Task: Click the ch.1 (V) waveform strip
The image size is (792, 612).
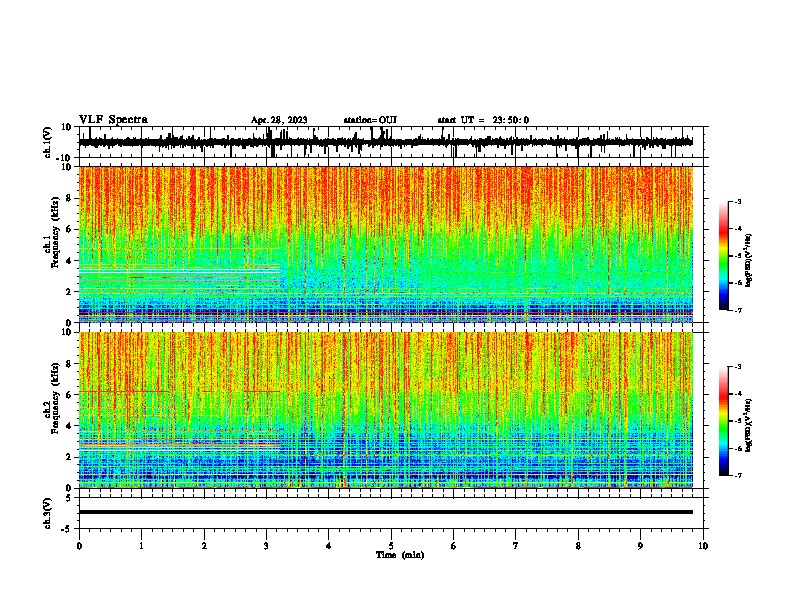Action: pos(386,142)
